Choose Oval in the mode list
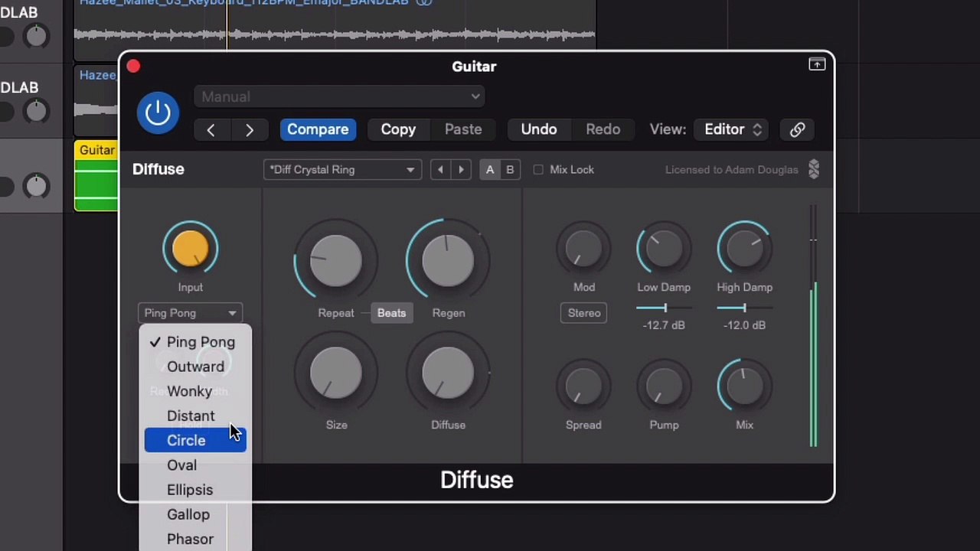 click(195, 465)
